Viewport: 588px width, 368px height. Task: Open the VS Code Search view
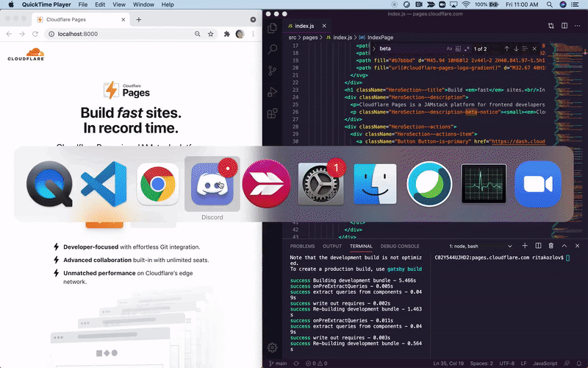click(x=272, y=49)
